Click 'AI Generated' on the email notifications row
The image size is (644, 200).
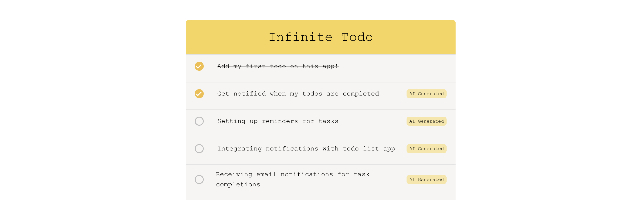click(x=426, y=180)
